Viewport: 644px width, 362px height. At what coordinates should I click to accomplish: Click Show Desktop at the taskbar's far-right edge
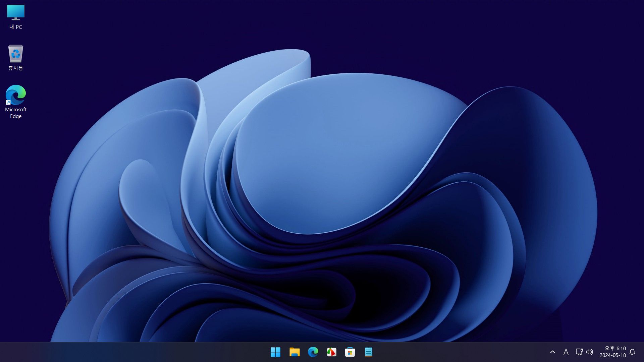643,352
